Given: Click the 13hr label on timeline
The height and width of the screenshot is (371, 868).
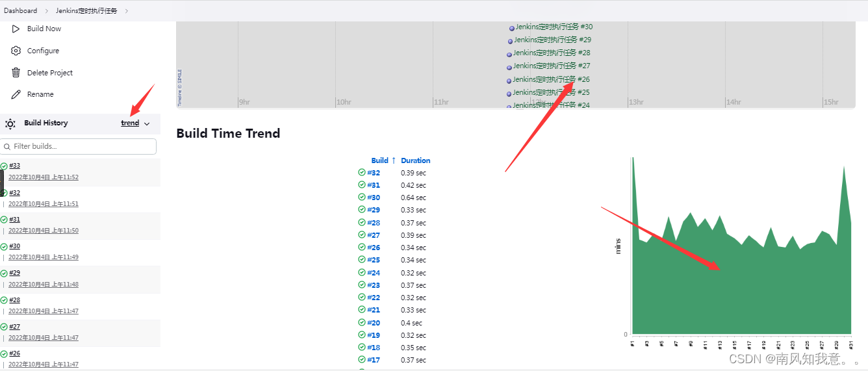Looking at the screenshot, I should click(635, 102).
